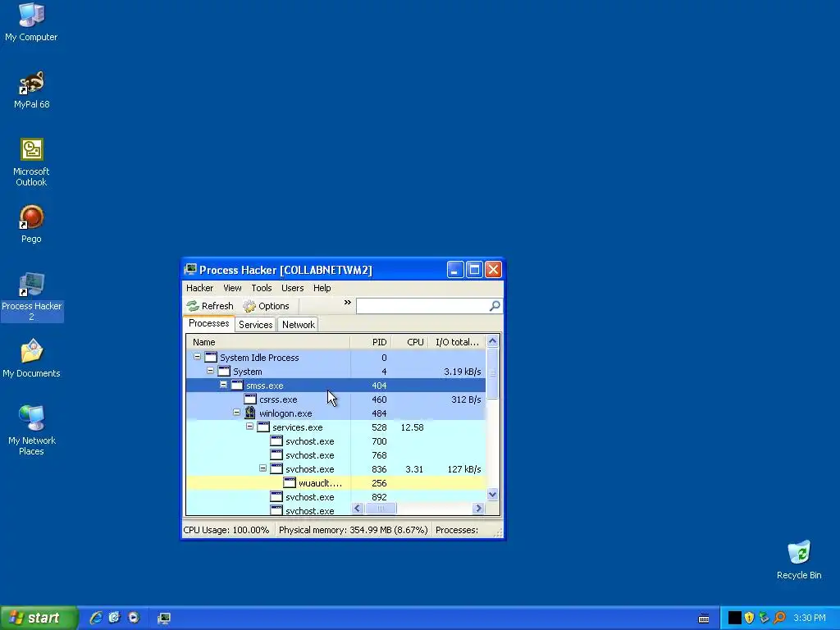Click PID value 404
Screen dimensions: 840x630
[x=379, y=386]
